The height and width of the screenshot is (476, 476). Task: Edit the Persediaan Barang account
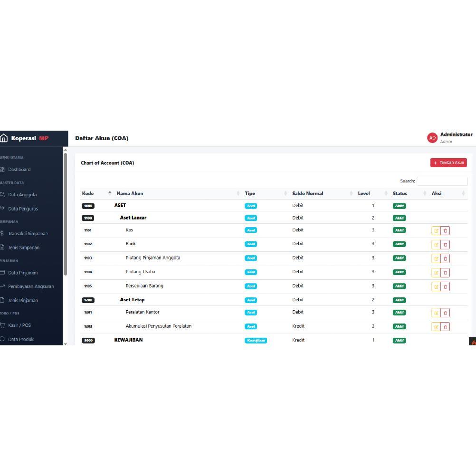[x=436, y=286]
